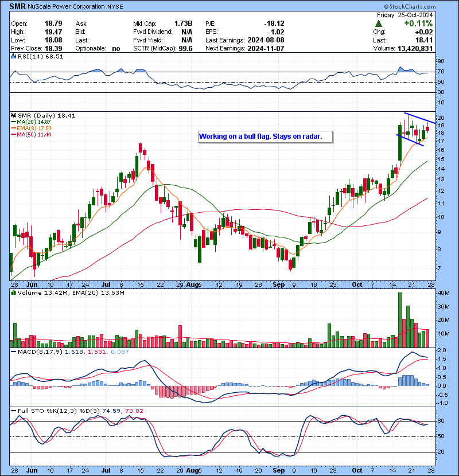Click the Prev Close value 18.39

(x=53, y=48)
